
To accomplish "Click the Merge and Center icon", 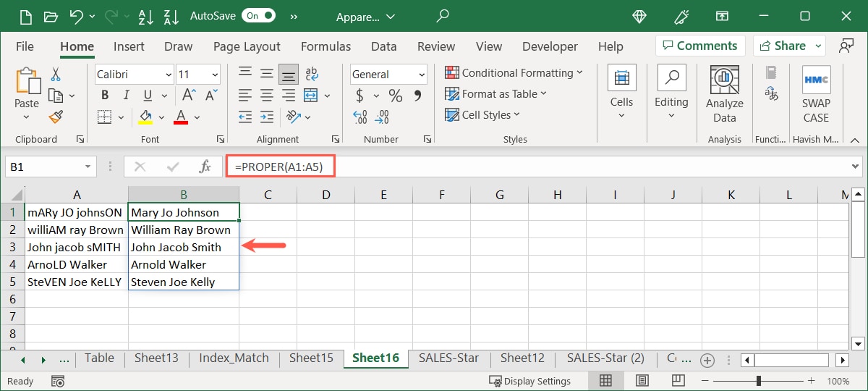I will 310,96.
